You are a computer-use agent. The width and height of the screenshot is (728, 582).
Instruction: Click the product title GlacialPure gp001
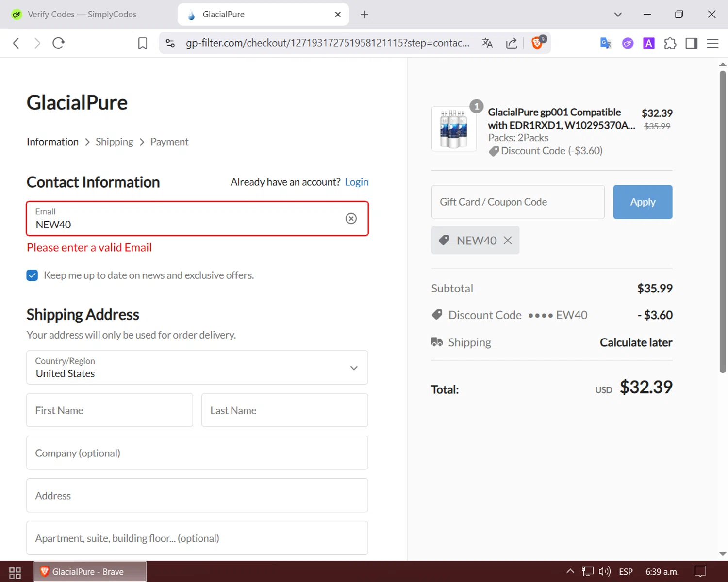562,119
